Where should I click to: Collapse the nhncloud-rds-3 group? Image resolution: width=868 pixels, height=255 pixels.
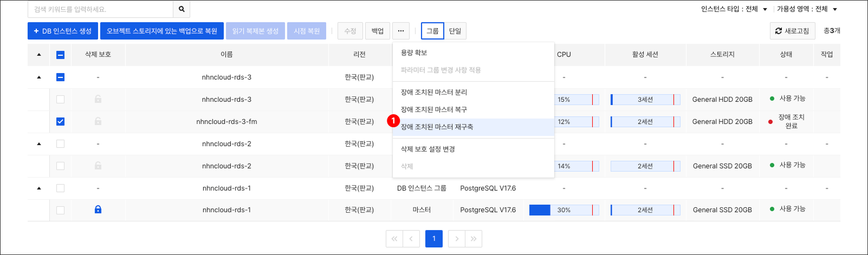click(39, 77)
